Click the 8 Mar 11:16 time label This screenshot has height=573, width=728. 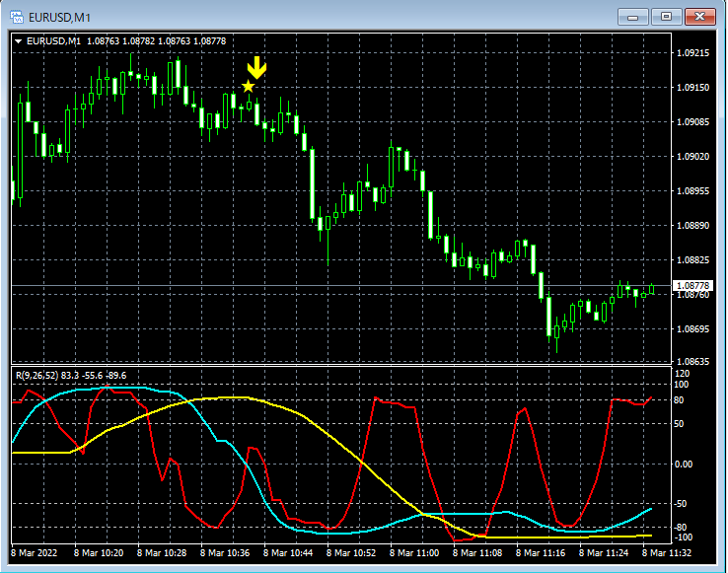541,553
